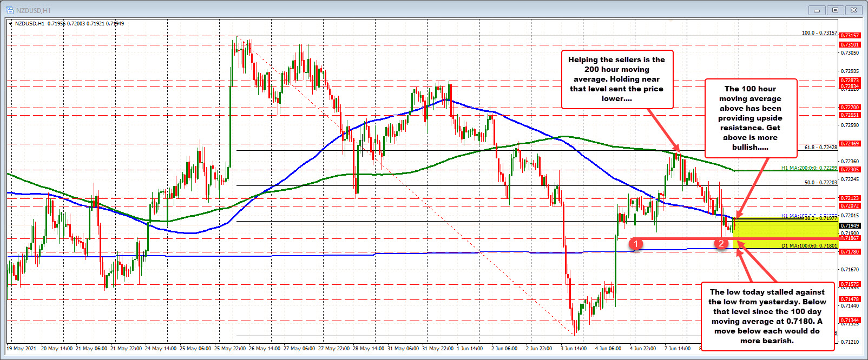Select the 200 hour moving average annotation box

pyautogui.click(x=616, y=79)
